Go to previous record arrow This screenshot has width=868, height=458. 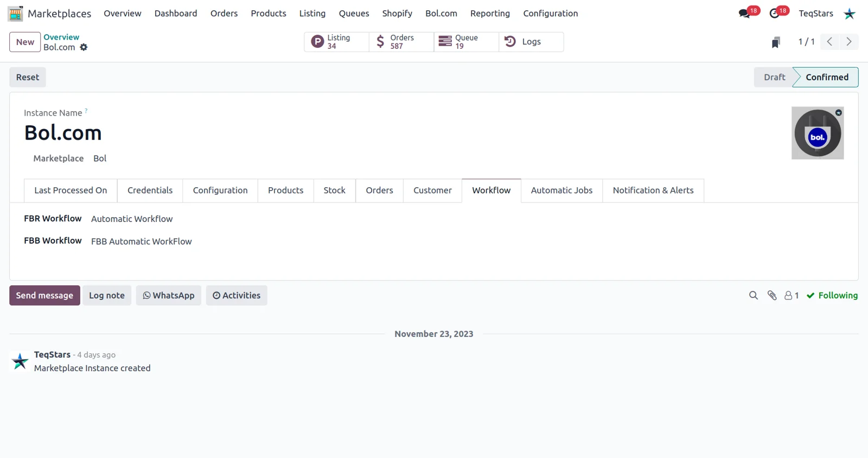[829, 42]
